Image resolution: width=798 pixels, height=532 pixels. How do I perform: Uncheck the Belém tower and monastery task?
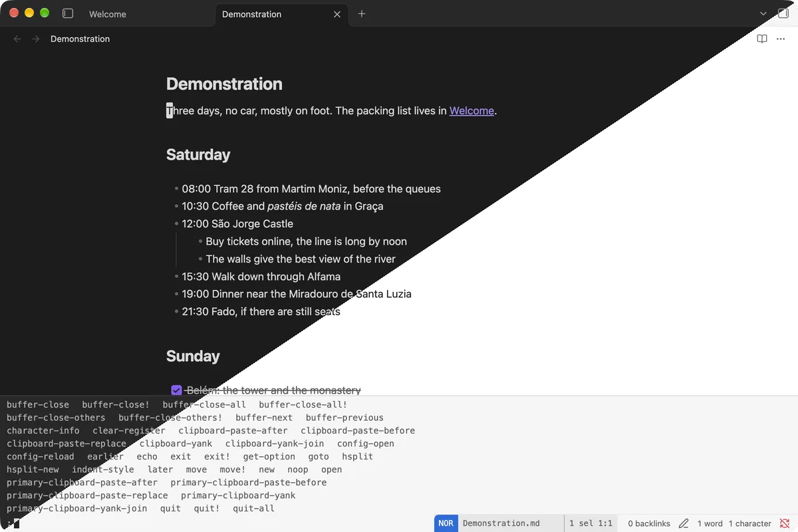(176, 390)
